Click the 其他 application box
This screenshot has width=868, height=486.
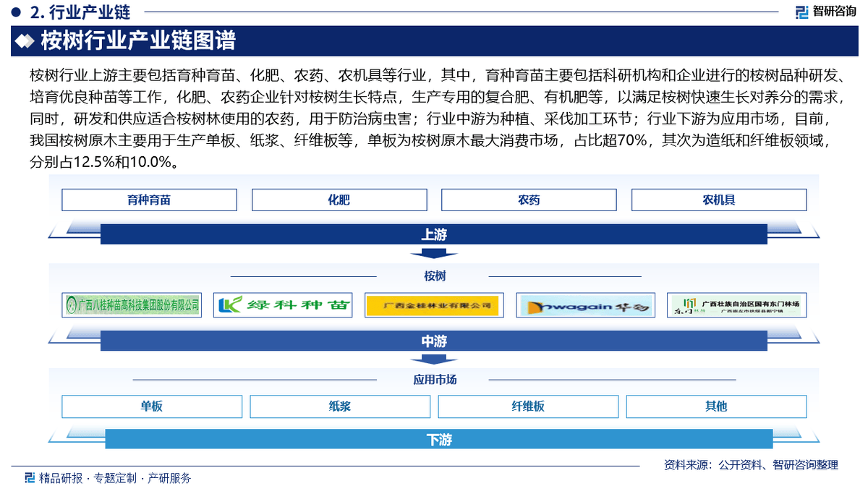(715, 406)
